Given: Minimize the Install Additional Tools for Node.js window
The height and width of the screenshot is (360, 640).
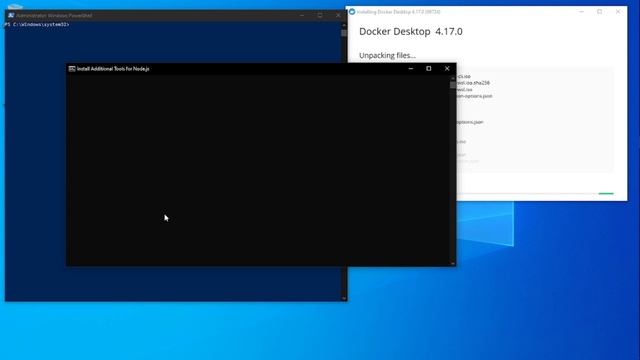Looking at the screenshot, I should coord(411,69).
